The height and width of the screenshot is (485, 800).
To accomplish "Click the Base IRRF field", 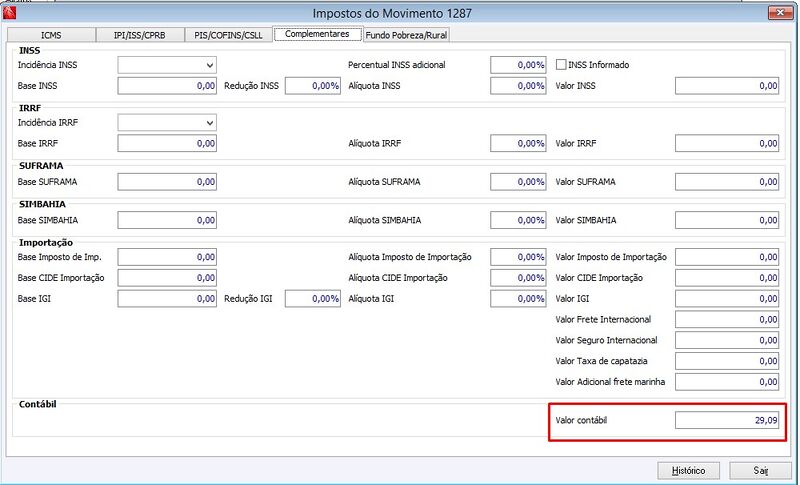I will [167, 143].
